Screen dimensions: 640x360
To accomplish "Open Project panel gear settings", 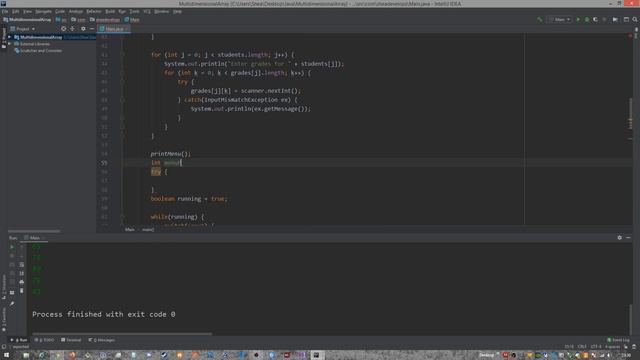I will point(83,29).
